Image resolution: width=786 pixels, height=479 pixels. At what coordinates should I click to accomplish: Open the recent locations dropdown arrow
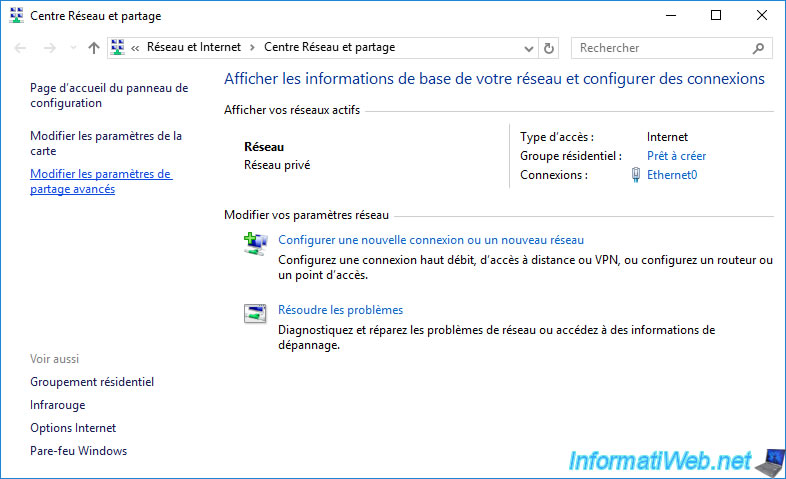click(x=73, y=48)
